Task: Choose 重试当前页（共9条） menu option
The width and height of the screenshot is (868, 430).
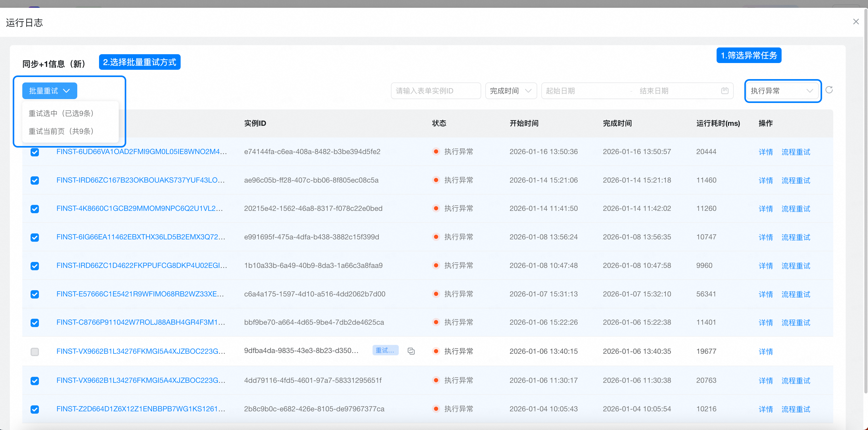Action: coord(61,131)
